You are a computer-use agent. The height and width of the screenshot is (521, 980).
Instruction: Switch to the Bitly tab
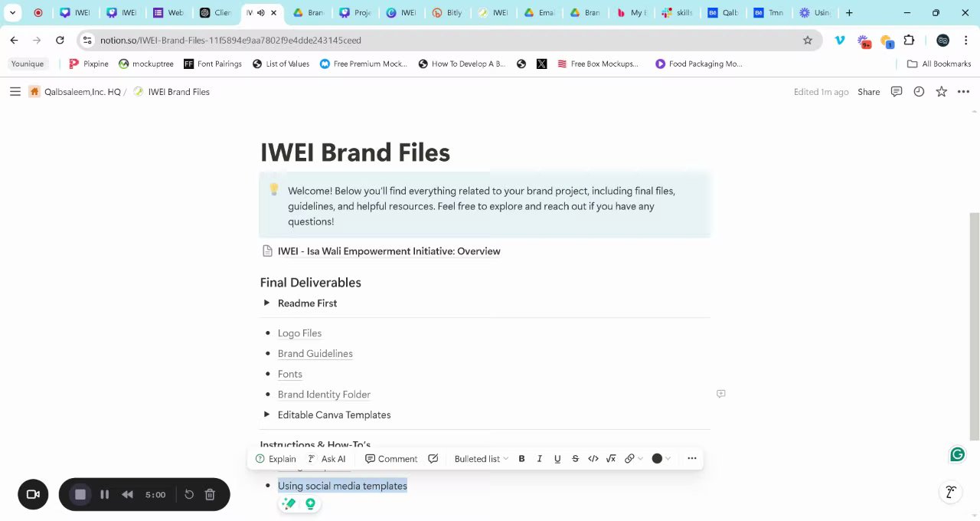[447, 13]
